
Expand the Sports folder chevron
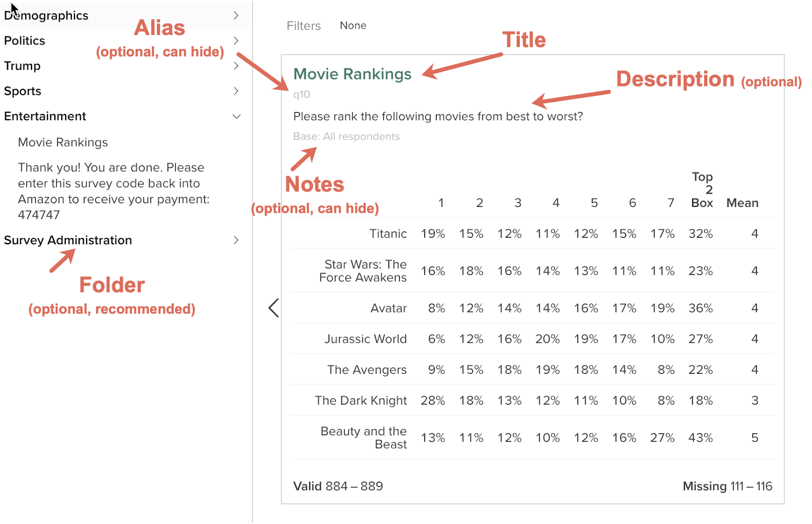point(236,91)
